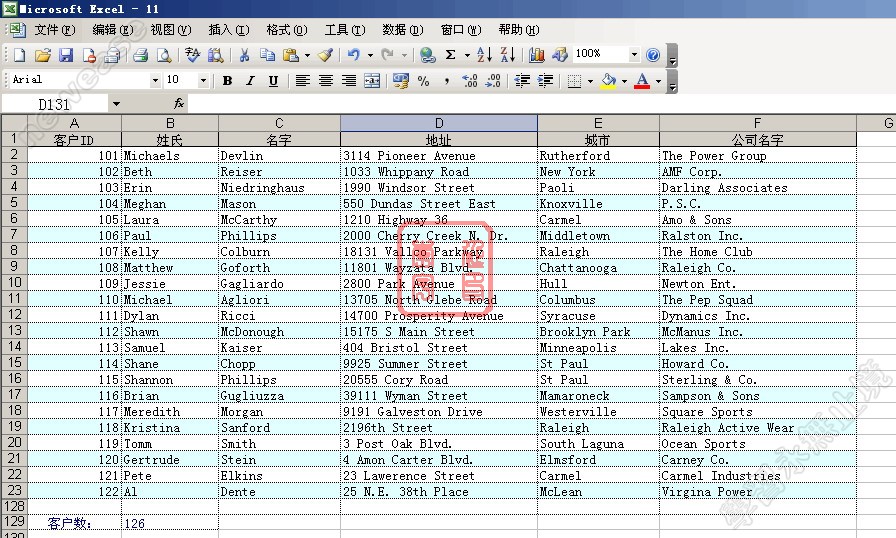Open the Chart Wizard
The width and height of the screenshot is (896, 538).
[537, 55]
